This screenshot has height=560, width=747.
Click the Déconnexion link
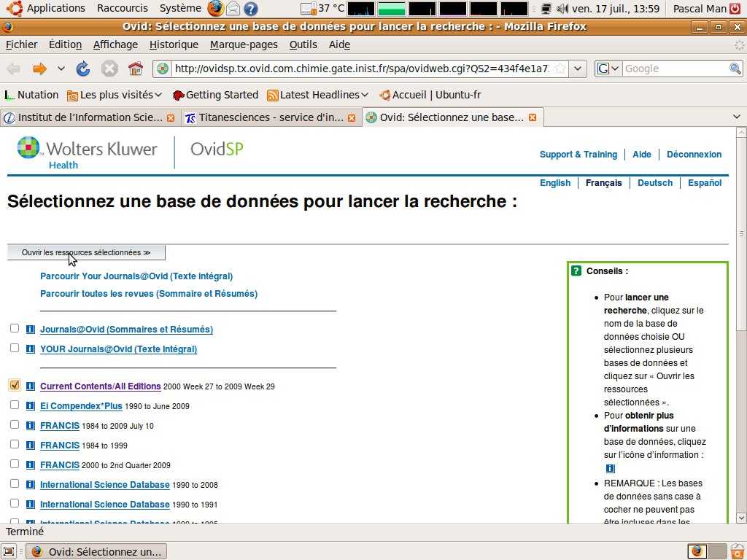point(694,155)
